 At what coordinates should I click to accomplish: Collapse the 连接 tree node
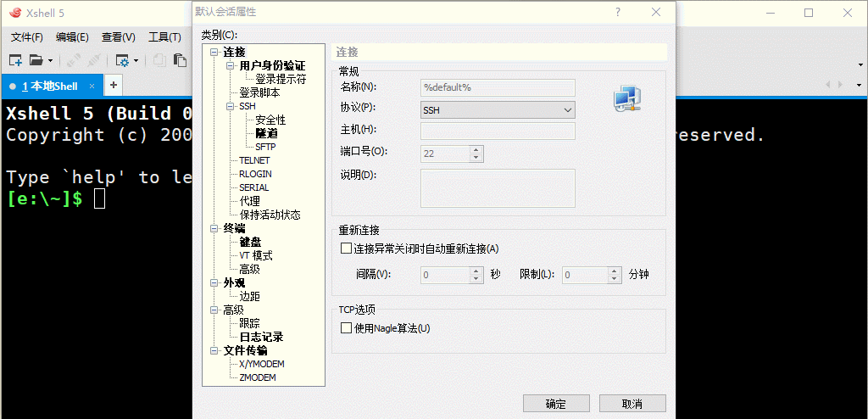[x=214, y=53]
